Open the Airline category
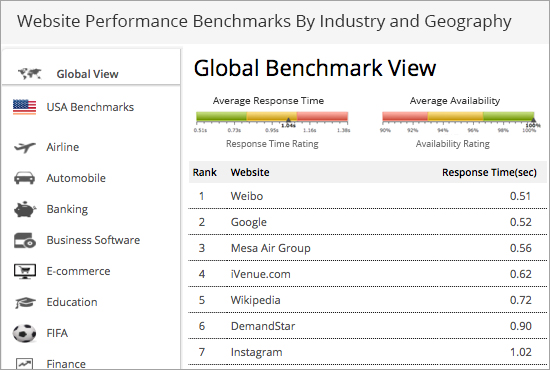 pos(63,147)
